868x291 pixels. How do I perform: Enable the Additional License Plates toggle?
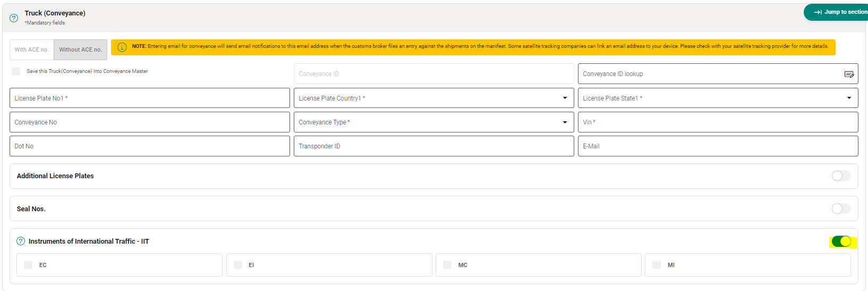pos(841,176)
